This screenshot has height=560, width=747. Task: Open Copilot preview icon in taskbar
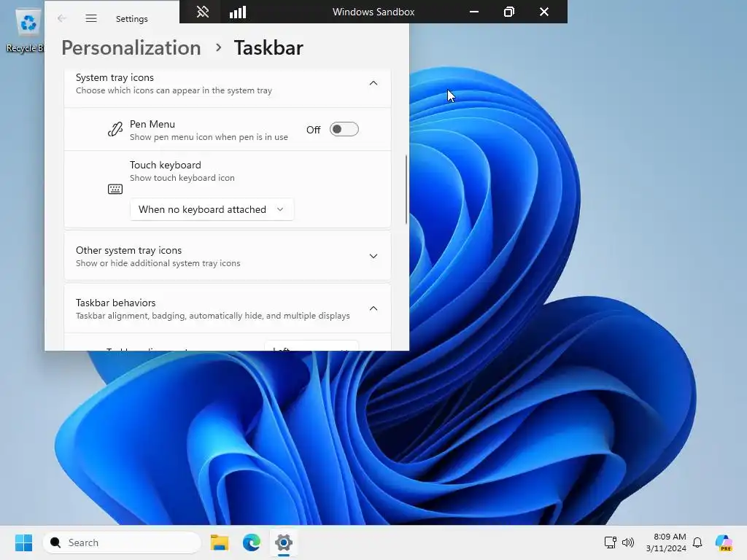tap(724, 542)
